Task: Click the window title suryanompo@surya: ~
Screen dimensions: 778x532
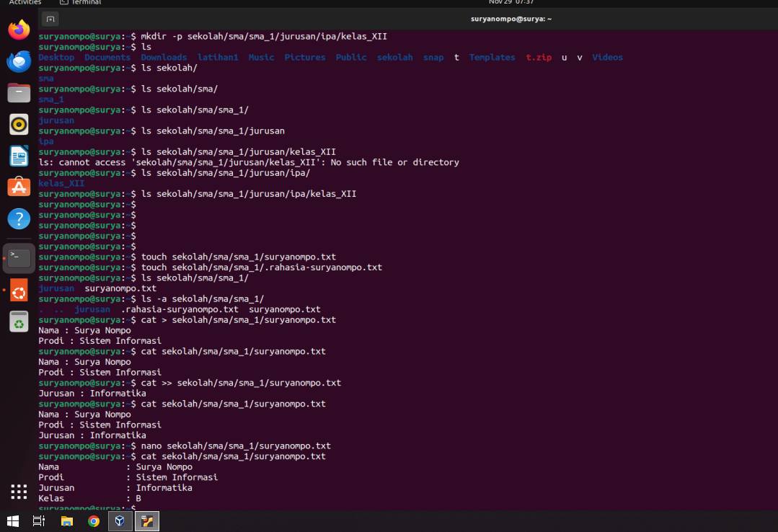Action: click(511, 19)
